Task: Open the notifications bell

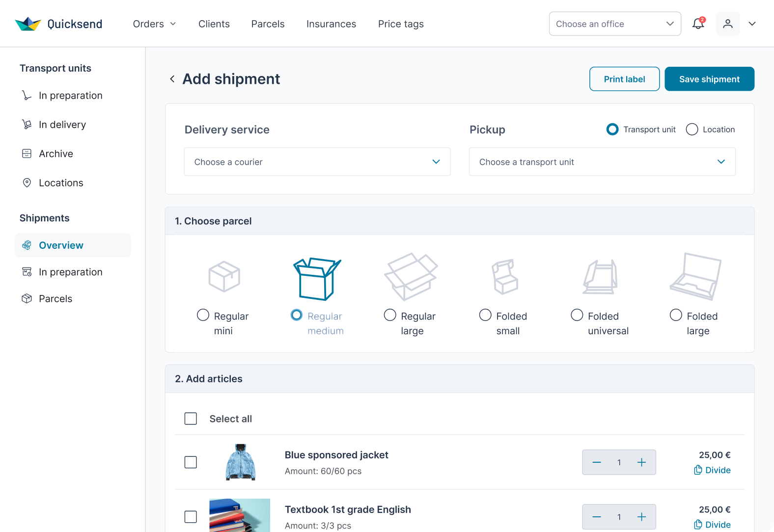Action: 698,24
